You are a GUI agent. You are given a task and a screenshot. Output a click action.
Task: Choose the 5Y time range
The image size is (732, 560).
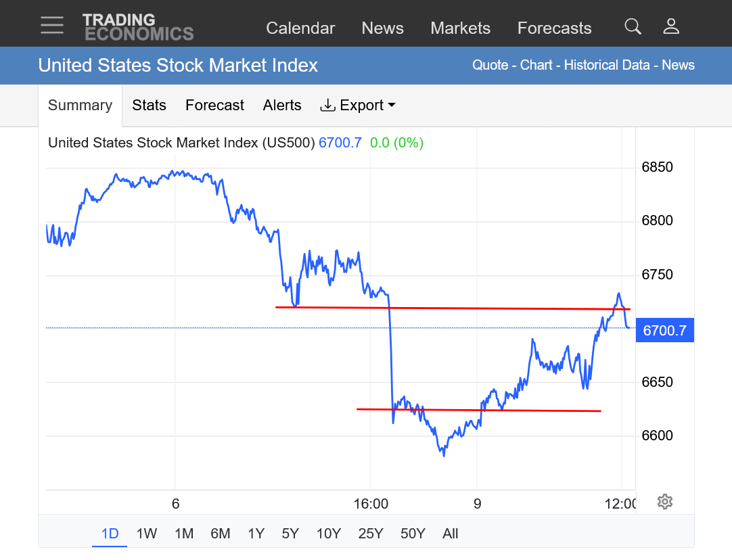click(x=290, y=534)
